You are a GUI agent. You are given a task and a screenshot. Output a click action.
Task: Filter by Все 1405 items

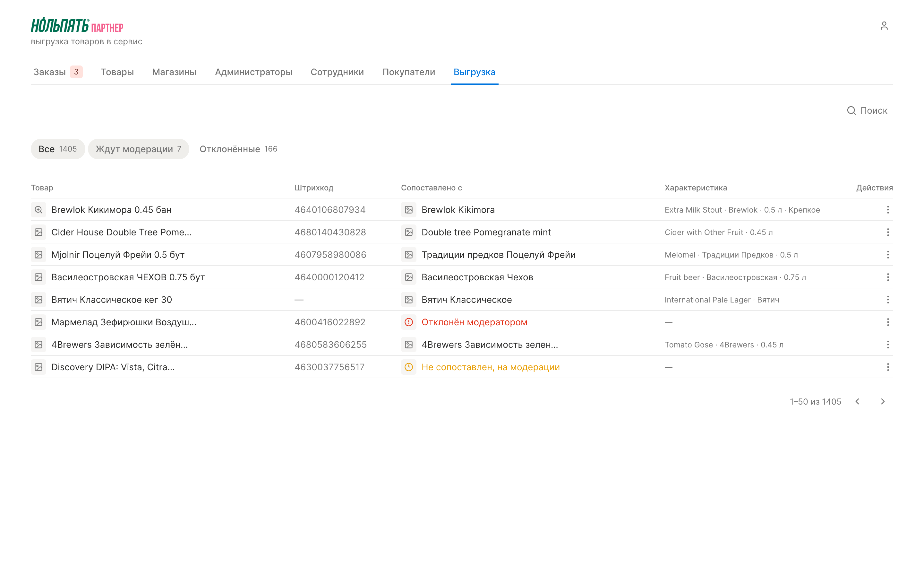(x=58, y=149)
